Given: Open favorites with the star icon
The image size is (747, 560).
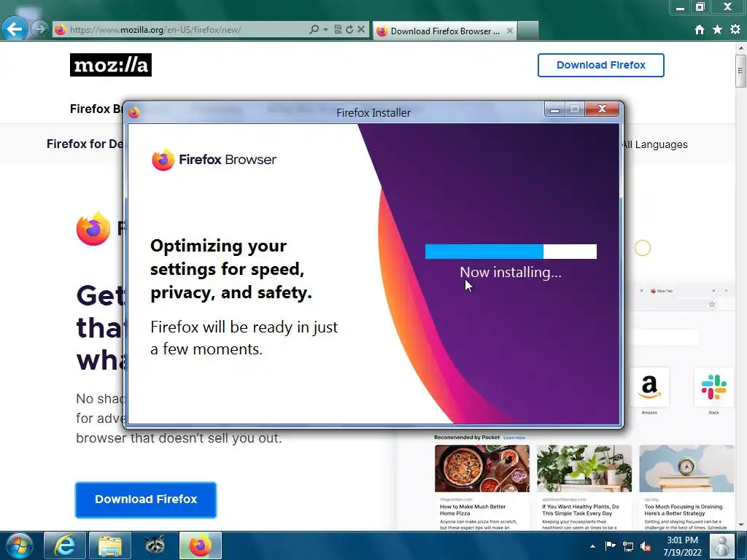Looking at the screenshot, I should pos(718,29).
